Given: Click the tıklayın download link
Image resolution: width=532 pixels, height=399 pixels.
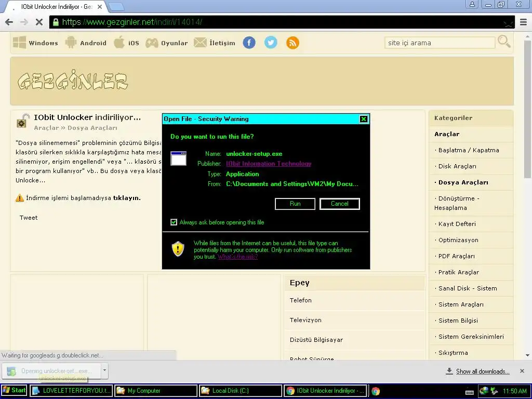Looking at the screenshot, I should click(127, 198).
